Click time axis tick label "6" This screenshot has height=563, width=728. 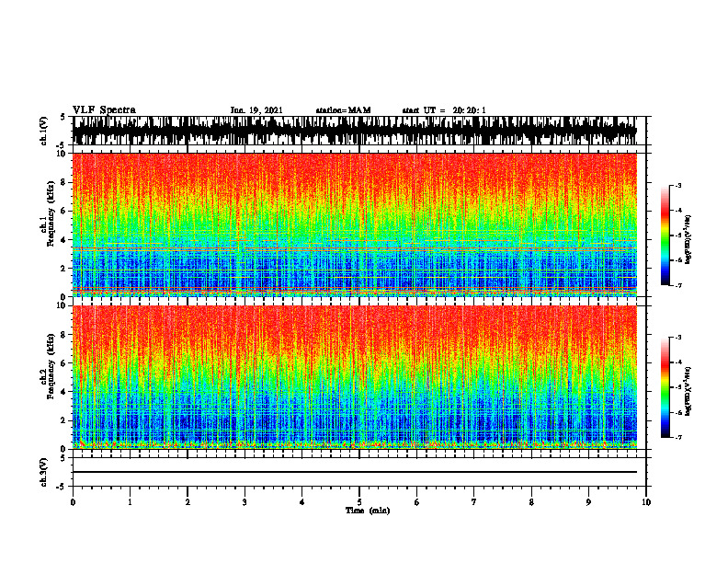pos(417,502)
